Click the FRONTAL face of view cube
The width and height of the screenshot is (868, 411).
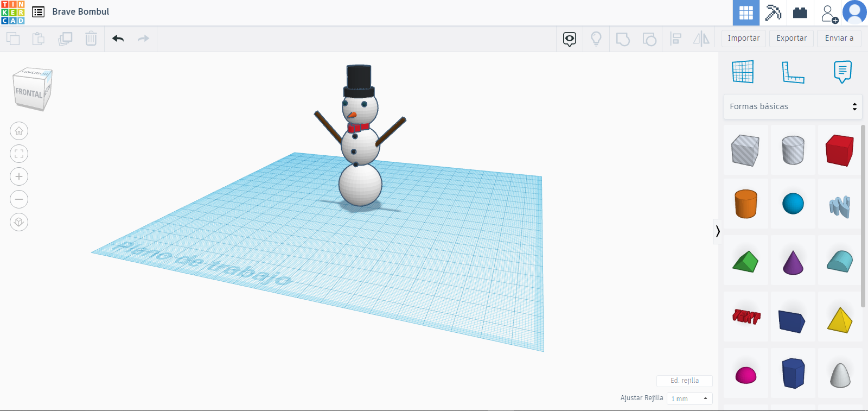(29, 93)
